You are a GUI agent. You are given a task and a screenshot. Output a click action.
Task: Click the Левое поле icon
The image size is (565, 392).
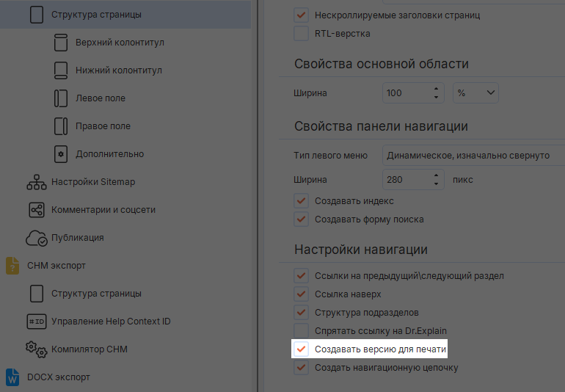coord(61,98)
